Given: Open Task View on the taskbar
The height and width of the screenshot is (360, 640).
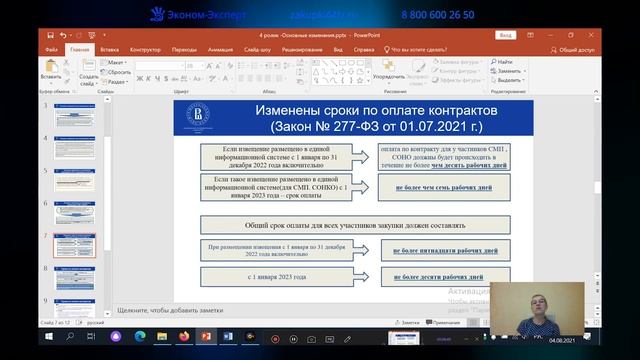Looking at the screenshot, I should 91,337.
